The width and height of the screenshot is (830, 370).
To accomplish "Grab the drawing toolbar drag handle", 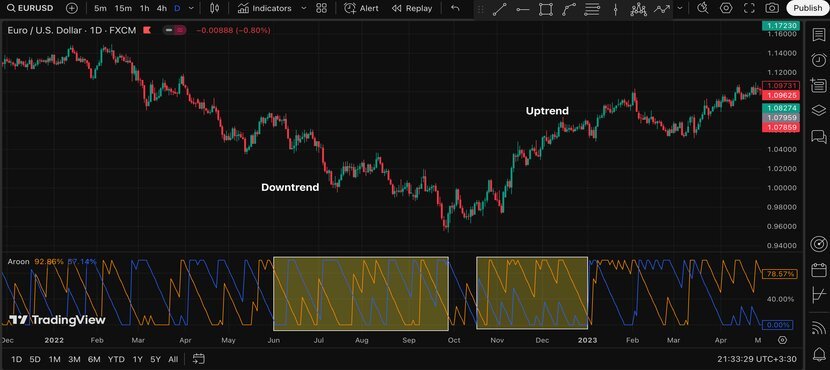I will pos(481,9).
